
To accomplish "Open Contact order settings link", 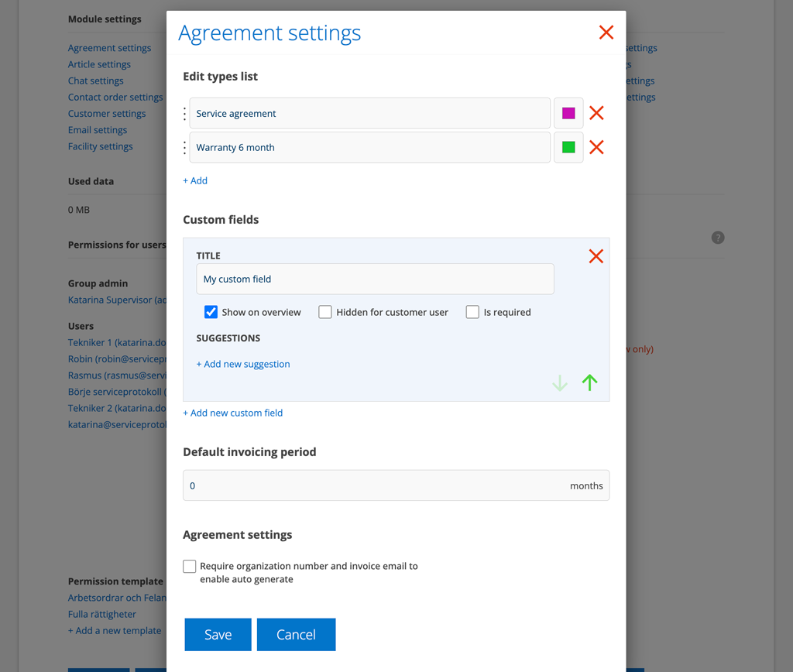I will (x=115, y=97).
